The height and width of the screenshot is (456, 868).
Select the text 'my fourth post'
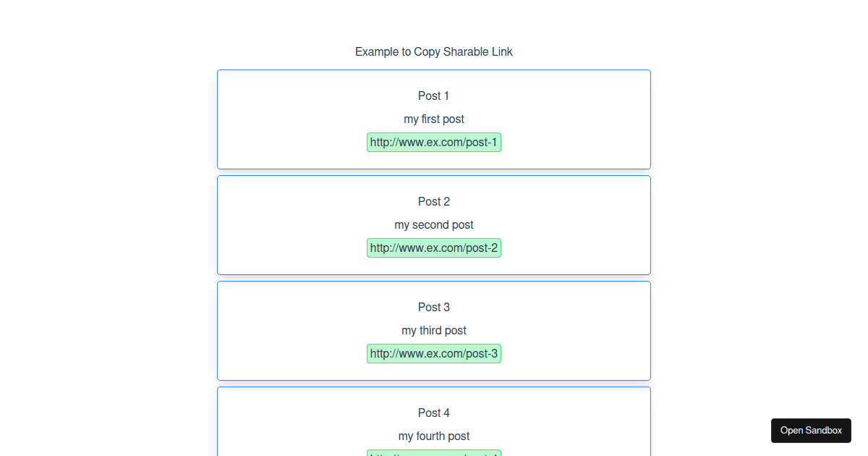click(x=434, y=436)
